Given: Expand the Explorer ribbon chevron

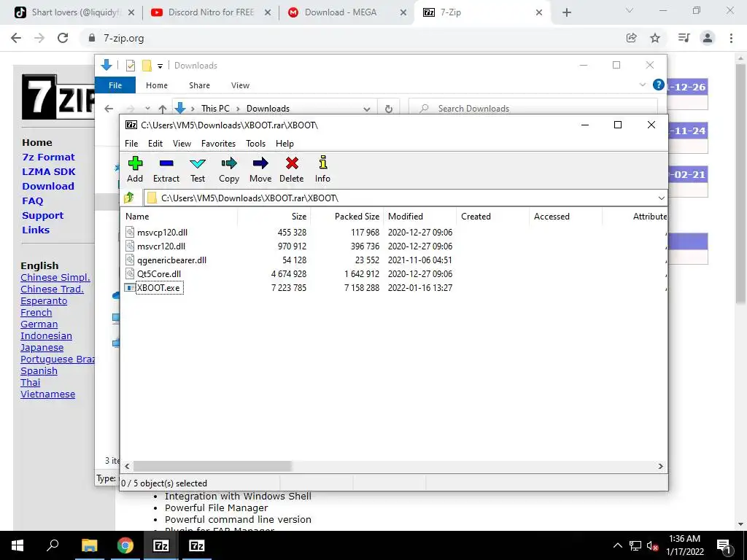Looking at the screenshot, I should point(642,85).
